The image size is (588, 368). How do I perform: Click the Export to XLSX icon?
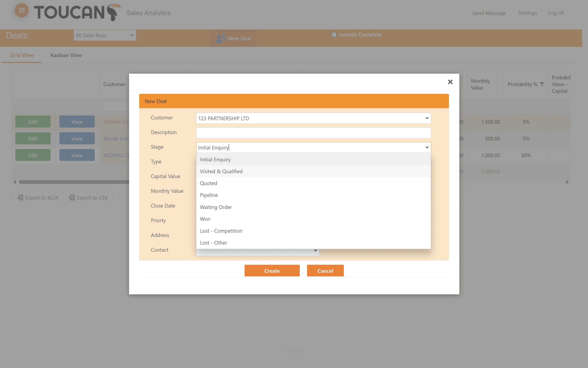(x=20, y=197)
